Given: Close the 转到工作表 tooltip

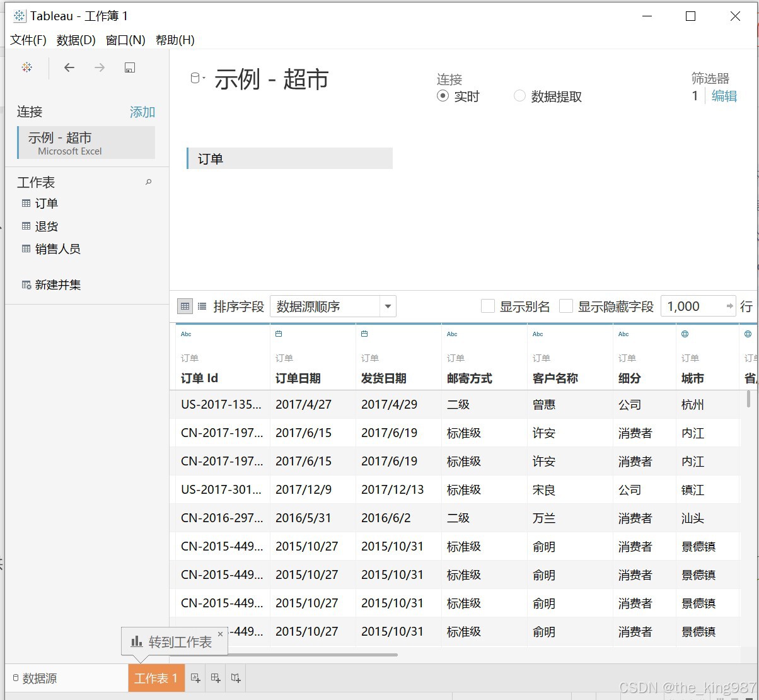Looking at the screenshot, I should [x=220, y=634].
